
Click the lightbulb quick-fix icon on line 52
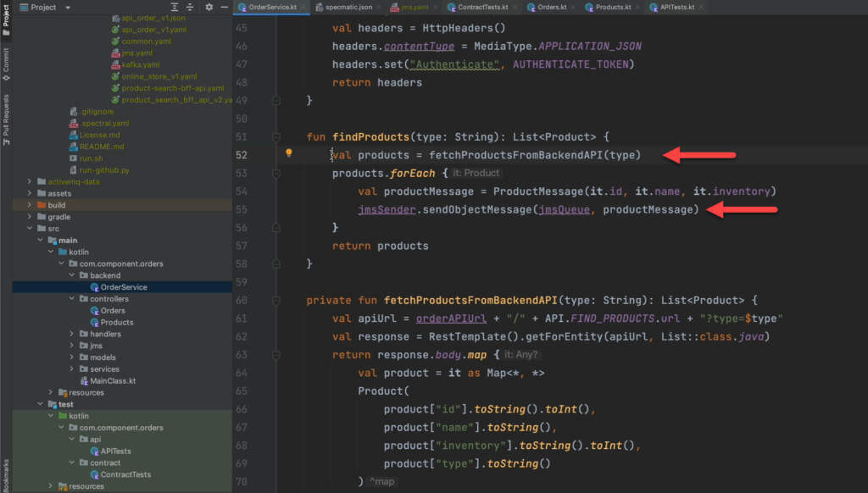tap(288, 154)
